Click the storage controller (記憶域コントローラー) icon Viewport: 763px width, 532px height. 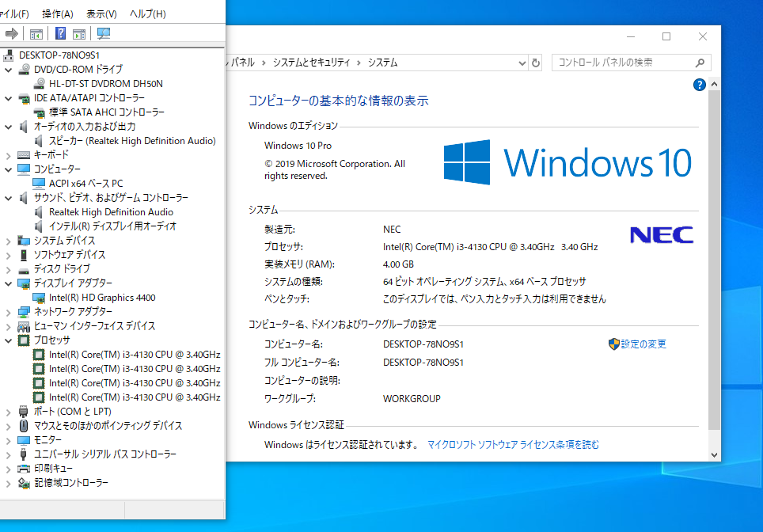[x=24, y=482]
